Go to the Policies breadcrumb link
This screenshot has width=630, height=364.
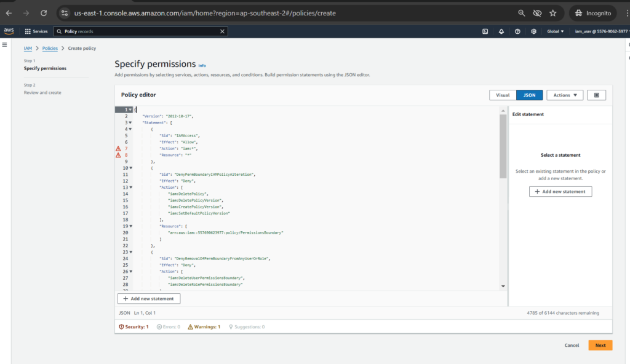click(x=50, y=48)
